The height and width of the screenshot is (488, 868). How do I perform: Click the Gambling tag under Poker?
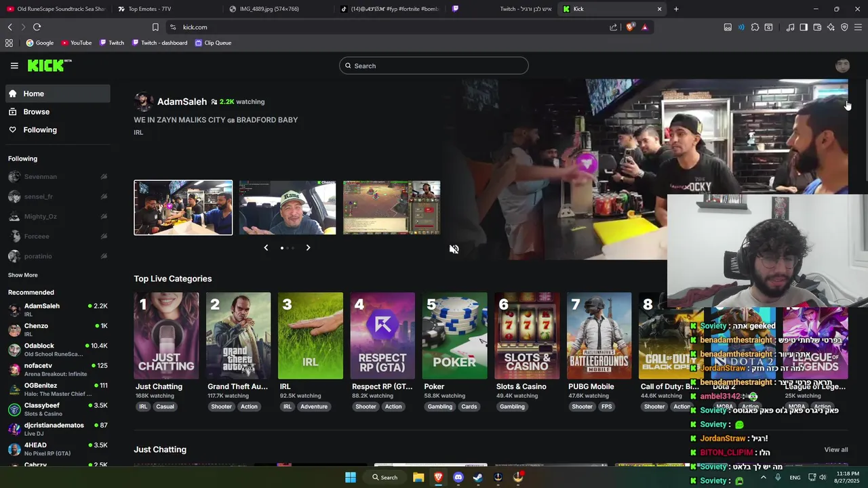click(x=440, y=407)
